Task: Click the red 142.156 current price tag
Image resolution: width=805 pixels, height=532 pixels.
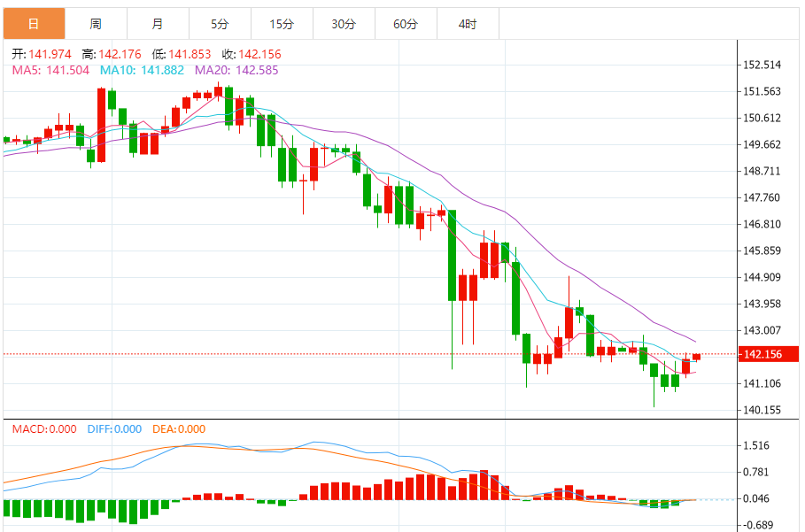Action: 768,354
